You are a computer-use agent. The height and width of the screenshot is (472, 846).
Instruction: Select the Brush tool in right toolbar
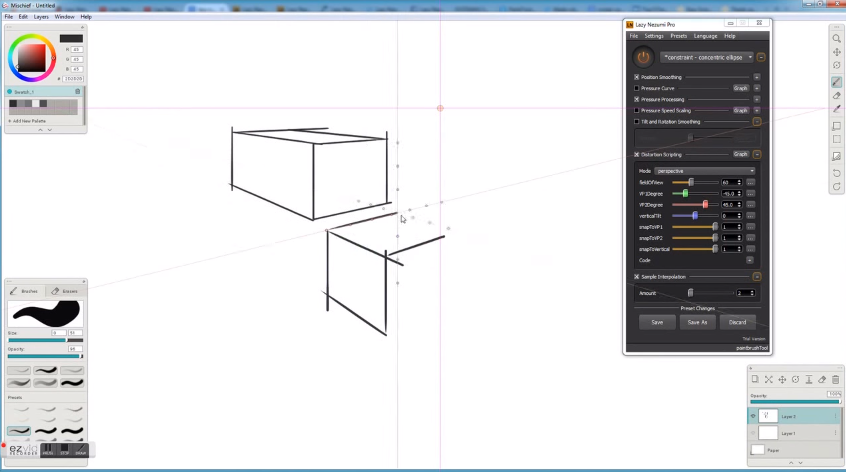pyautogui.click(x=836, y=82)
